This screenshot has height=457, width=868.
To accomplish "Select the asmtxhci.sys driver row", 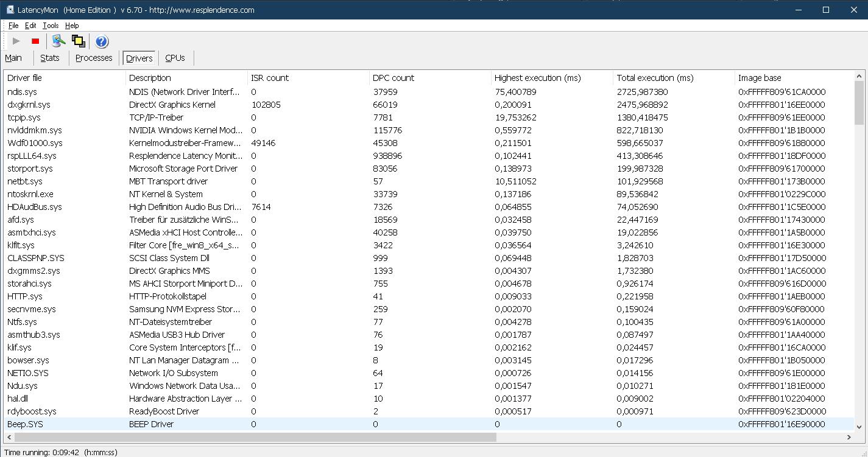I will pos(429,232).
